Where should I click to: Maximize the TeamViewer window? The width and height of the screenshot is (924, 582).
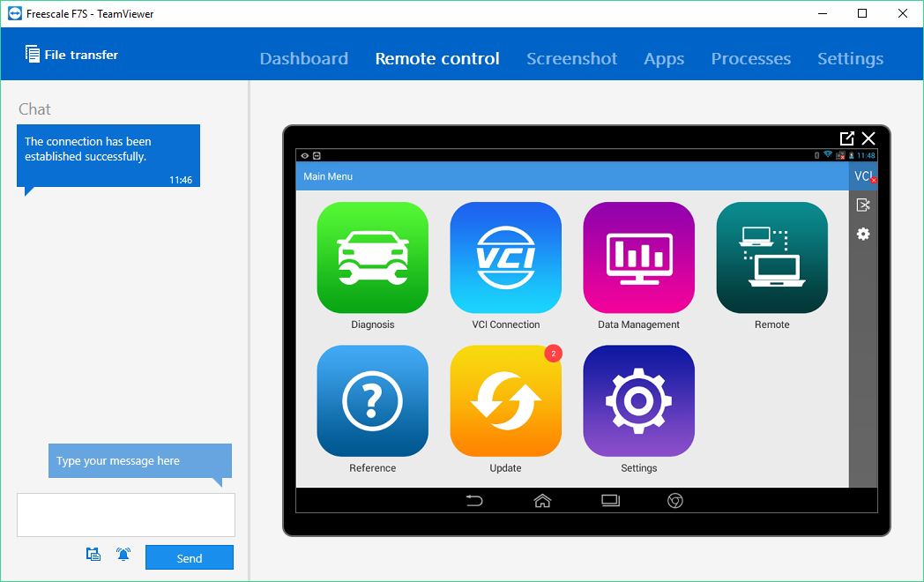click(862, 13)
